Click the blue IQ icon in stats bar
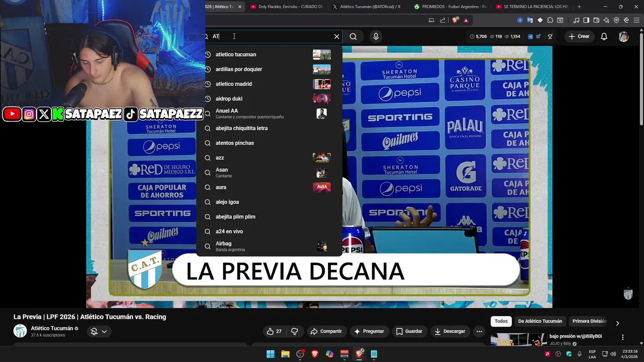Screen dimensions: 644x362 (530, 36)
